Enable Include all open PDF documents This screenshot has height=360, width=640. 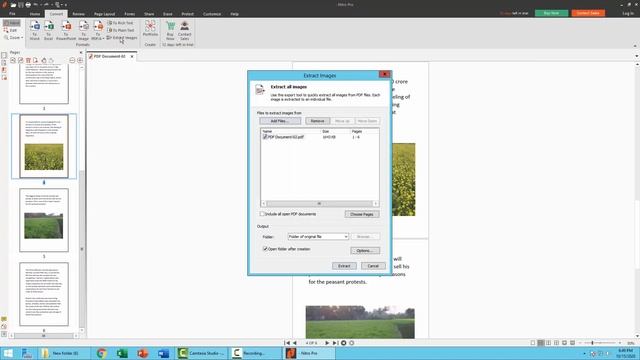click(x=262, y=214)
